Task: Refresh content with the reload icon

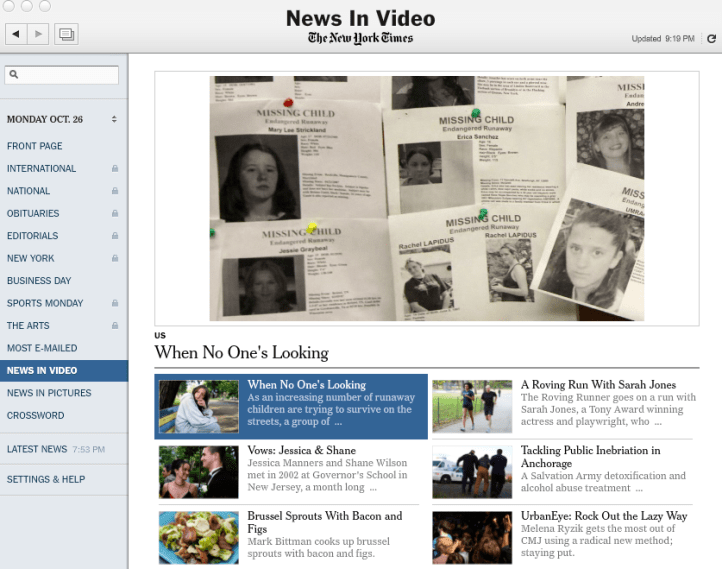Action: click(711, 39)
